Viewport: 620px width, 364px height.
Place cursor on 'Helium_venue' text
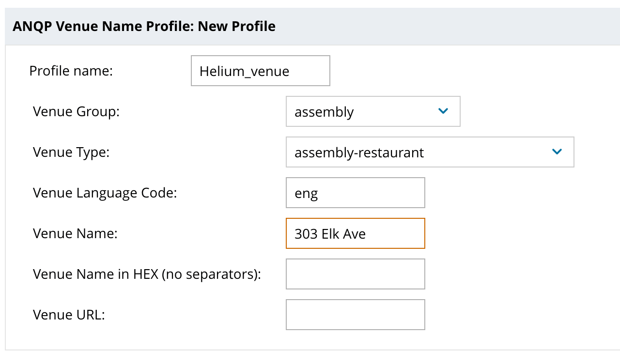(x=244, y=72)
